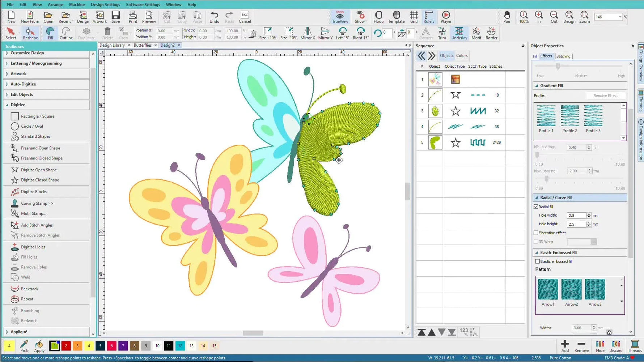This screenshot has width=644, height=362.
Task: Switch to Colors tab in Sequence
Action: pyautogui.click(x=462, y=56)
